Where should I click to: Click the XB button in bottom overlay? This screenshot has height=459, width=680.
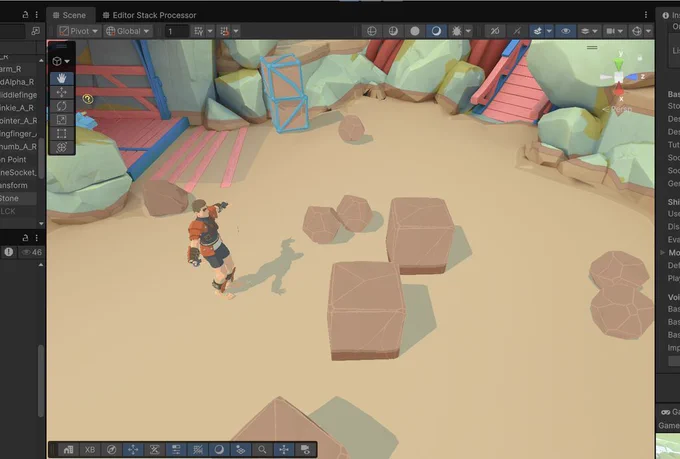pos(90,449)
